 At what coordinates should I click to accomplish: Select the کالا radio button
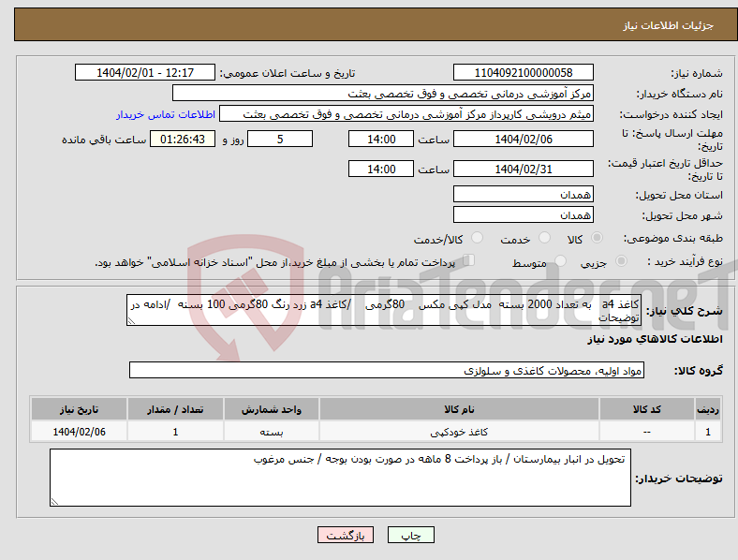point(597,238)
